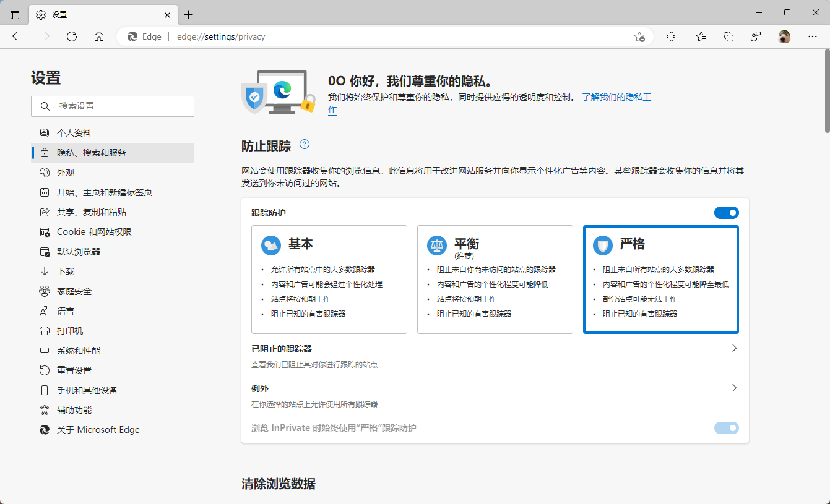Open Favorites via the star-list icon
The image size is (830, 504).
[701, 36]
